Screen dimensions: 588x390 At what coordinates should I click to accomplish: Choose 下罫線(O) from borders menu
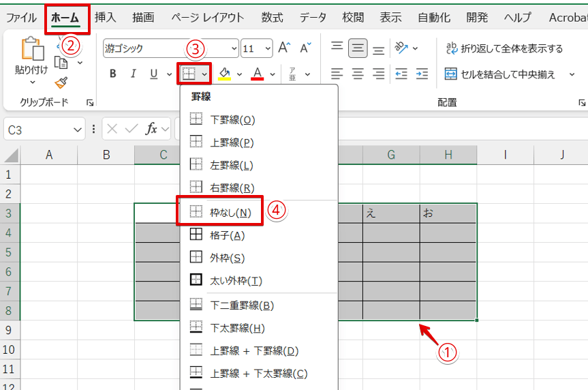point(259,120)
